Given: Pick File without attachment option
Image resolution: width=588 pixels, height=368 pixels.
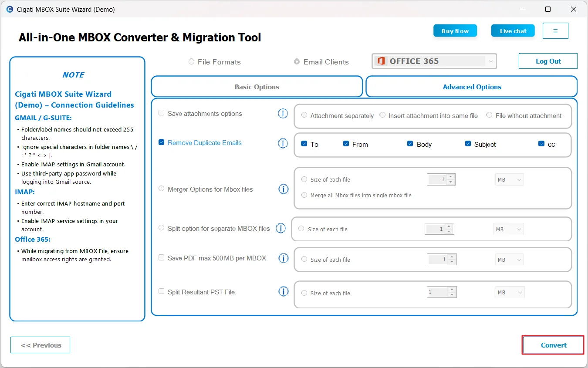Looking at the screenshot, I should point(489,115).
